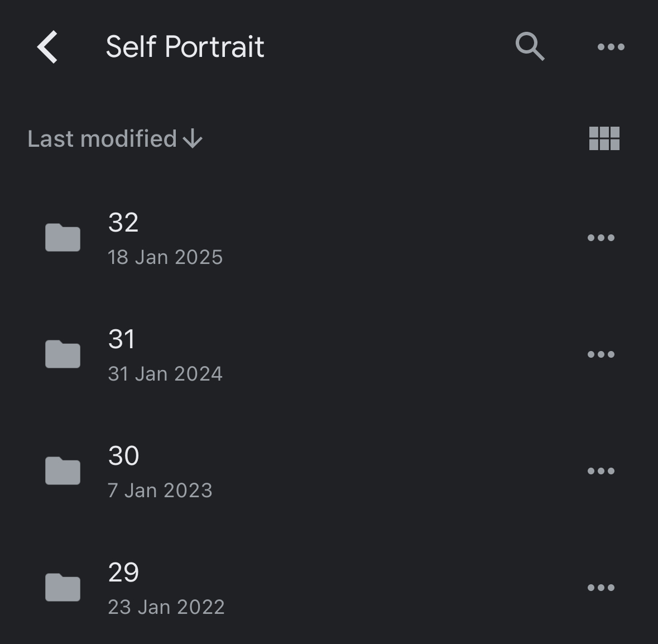Reverse sort direction using the arrow
Image resolution: width=658 pixels, height=644 pixels.
click(x=193, y=139)
